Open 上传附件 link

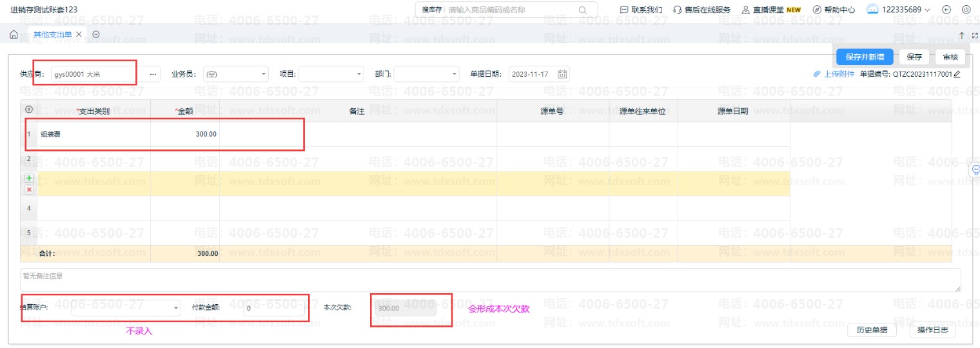pos(834,74)
